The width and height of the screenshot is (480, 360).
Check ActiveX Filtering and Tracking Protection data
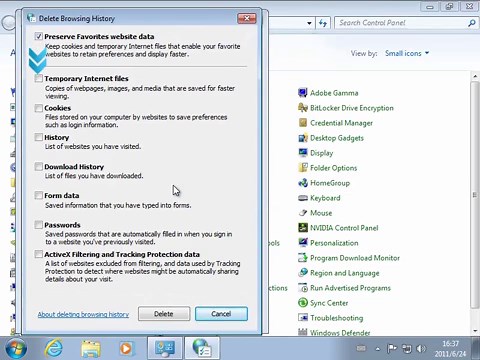[x=39, y=254]
